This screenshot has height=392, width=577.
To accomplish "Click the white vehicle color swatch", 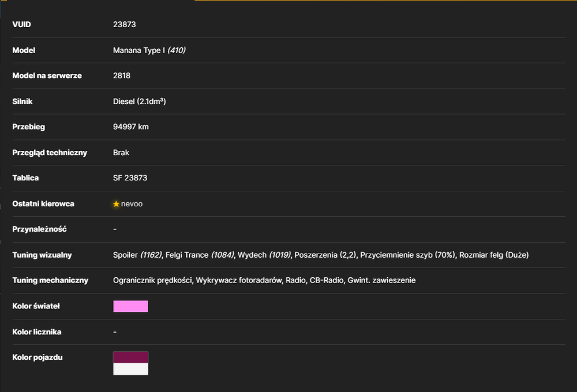I will pyautogui.click(x=130, y=369).
